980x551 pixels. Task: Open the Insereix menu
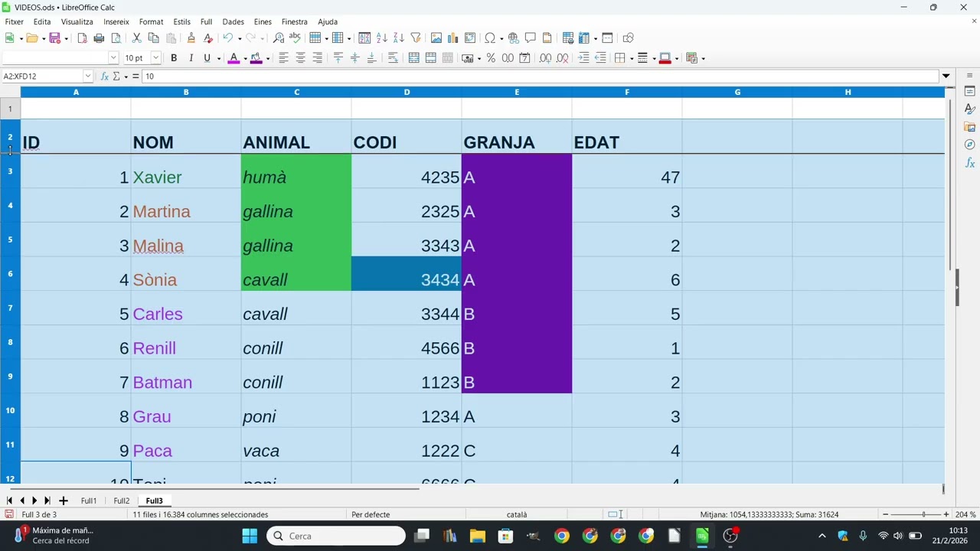pos(116,21)
